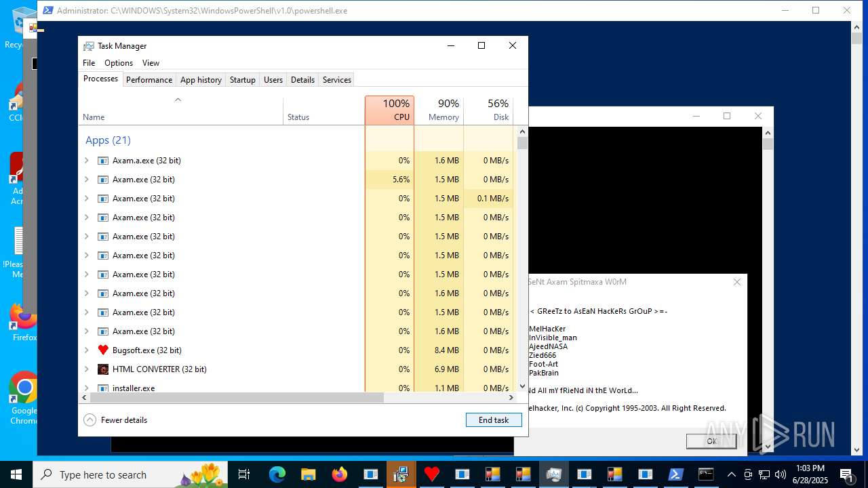The height and width of the screenshot is (488, 868).
Task: Switch to the Users tab
Action: 273,80
